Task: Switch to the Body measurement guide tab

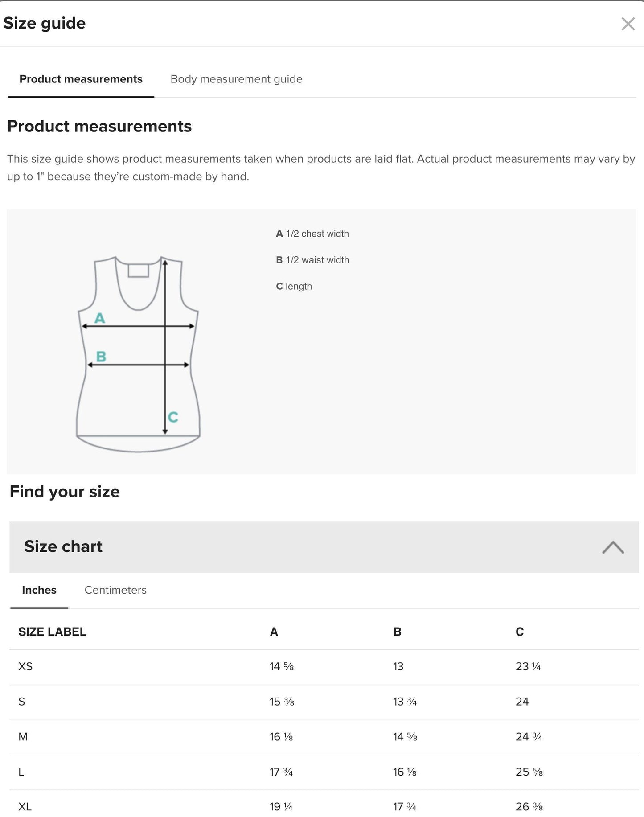Action: pyautogui.click(x=236, y=79)
